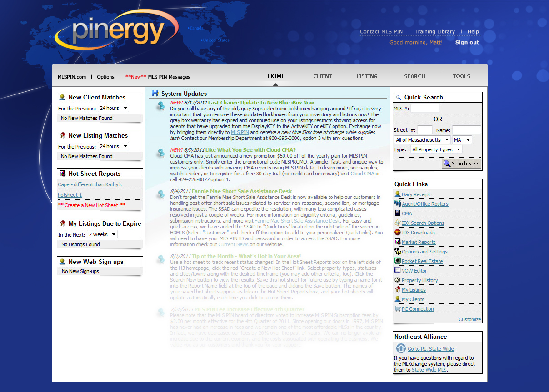Open the Cape - different than Kathy's hotsheet
This screenshot has height=392, width=549.
pyautogui.click(x=90, y=184)
